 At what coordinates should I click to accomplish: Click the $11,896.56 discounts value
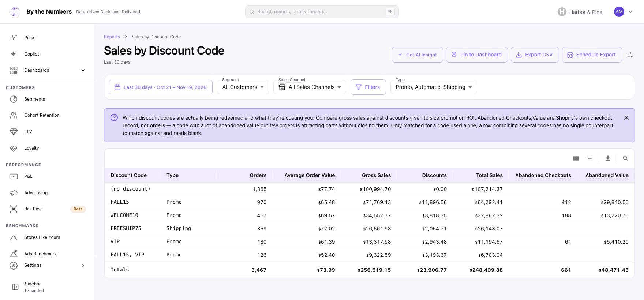coord(433,202)
